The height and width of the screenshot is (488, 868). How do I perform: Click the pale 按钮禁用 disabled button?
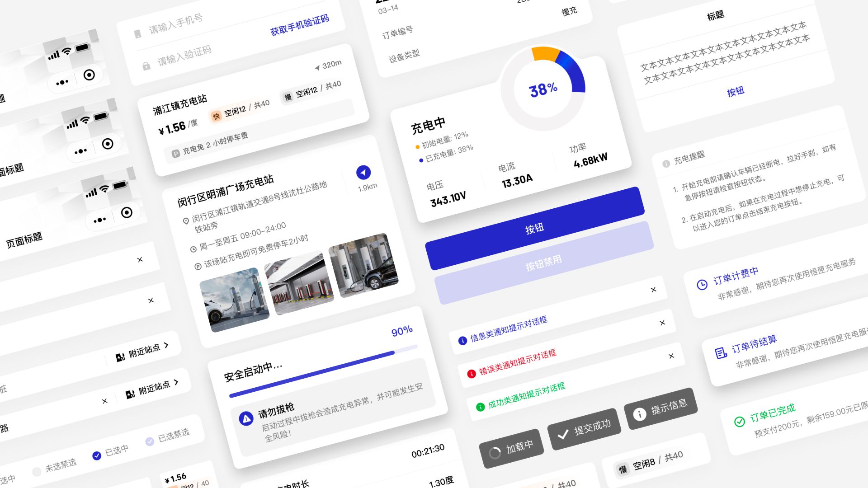coord(544,263)
